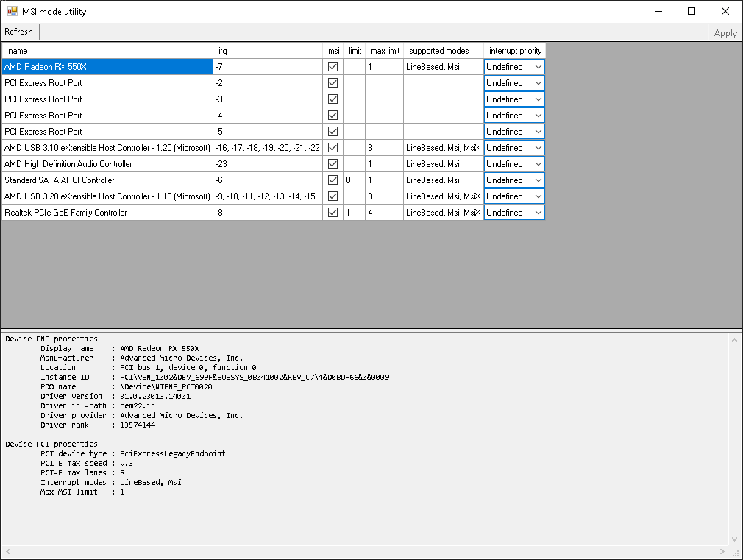Click irq cell -16, -17, -18 for USB 3.10

point(268,147)
